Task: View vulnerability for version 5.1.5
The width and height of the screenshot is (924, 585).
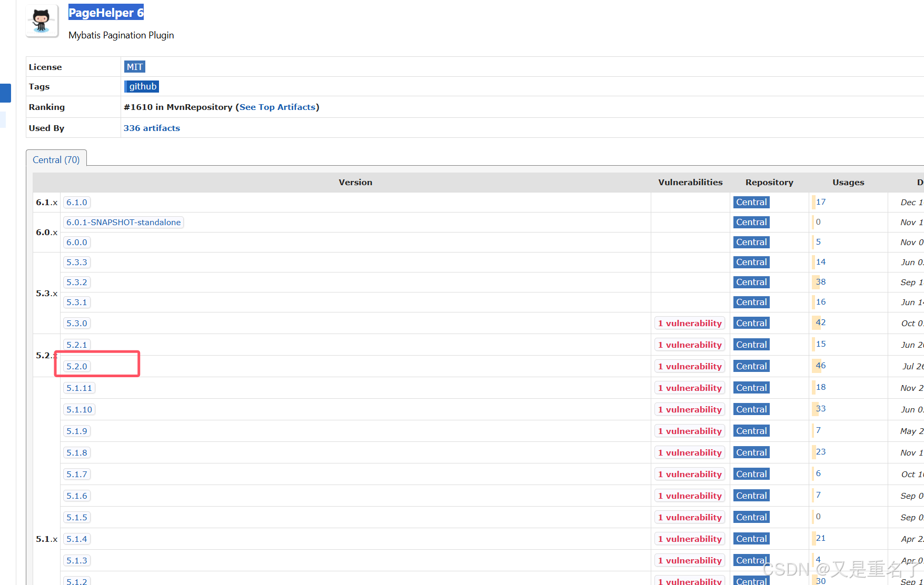Action: 690,517
